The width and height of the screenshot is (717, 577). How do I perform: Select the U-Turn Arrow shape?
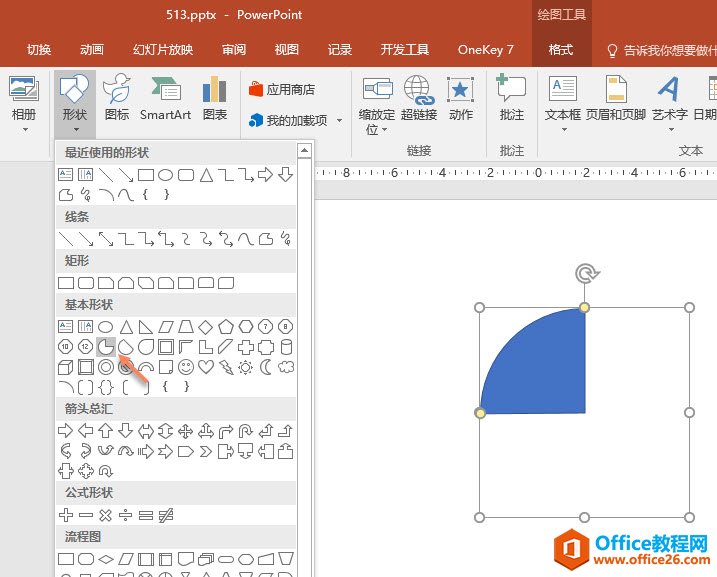point(246,431)
